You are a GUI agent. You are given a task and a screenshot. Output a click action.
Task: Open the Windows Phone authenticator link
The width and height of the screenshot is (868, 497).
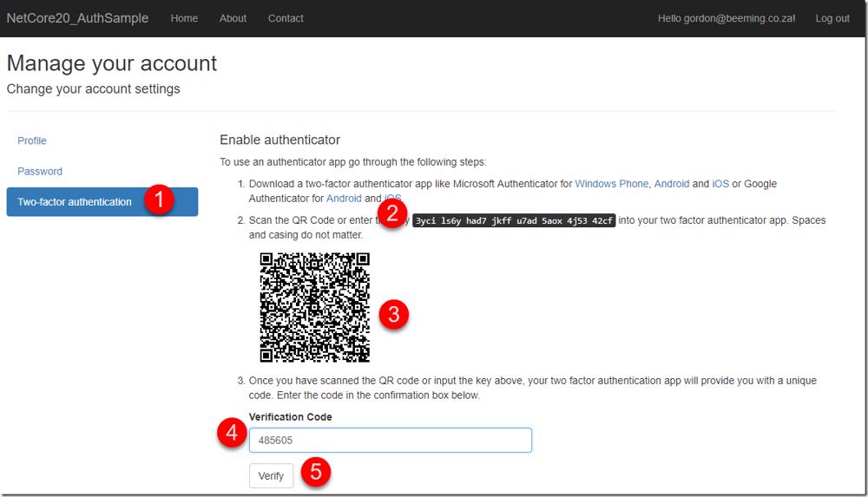(x=612, y=184)
